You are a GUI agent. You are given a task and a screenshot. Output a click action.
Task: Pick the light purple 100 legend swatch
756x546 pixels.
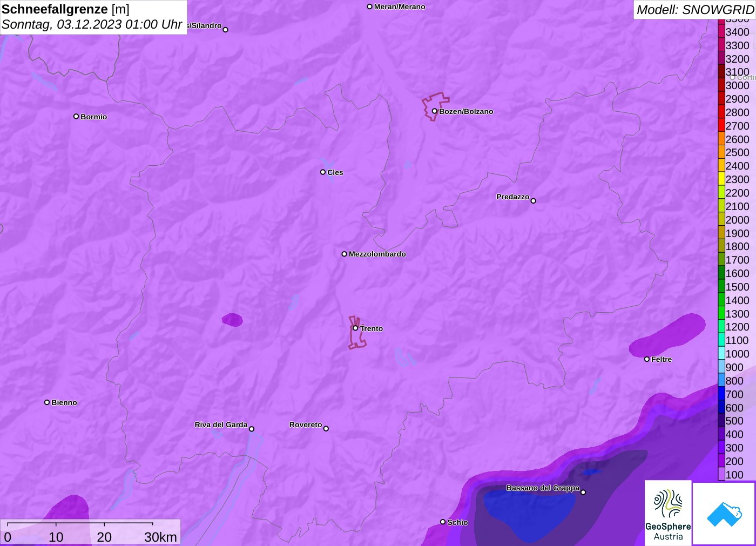click(x=721, y=475)
